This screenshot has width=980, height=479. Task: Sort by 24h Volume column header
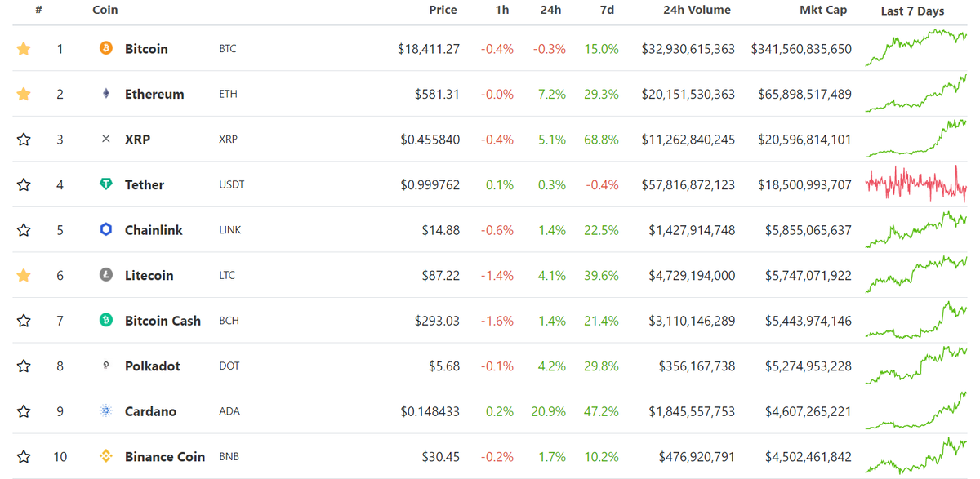tap(697, 10)
